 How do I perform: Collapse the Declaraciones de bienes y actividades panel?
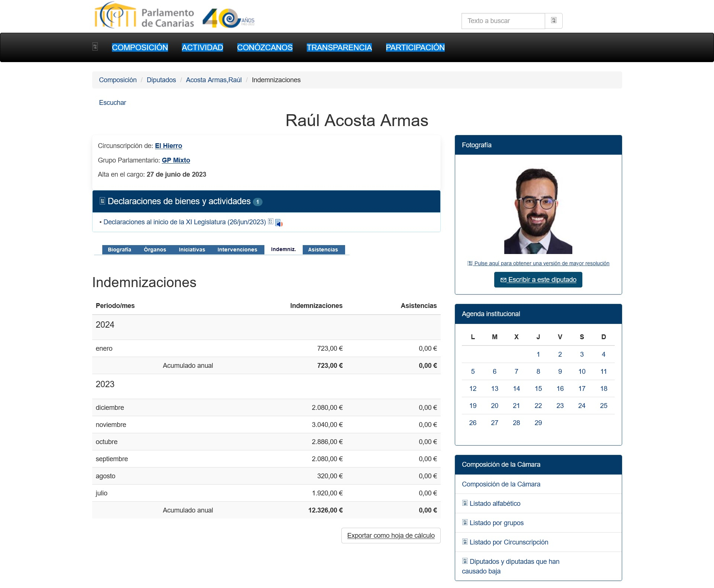click(x=179, y=202)
